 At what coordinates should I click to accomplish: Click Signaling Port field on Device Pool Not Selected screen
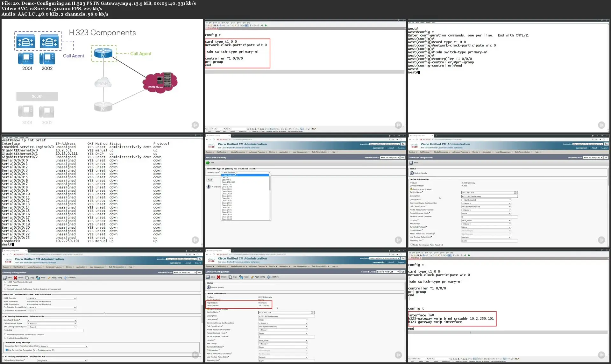(489, 241)
